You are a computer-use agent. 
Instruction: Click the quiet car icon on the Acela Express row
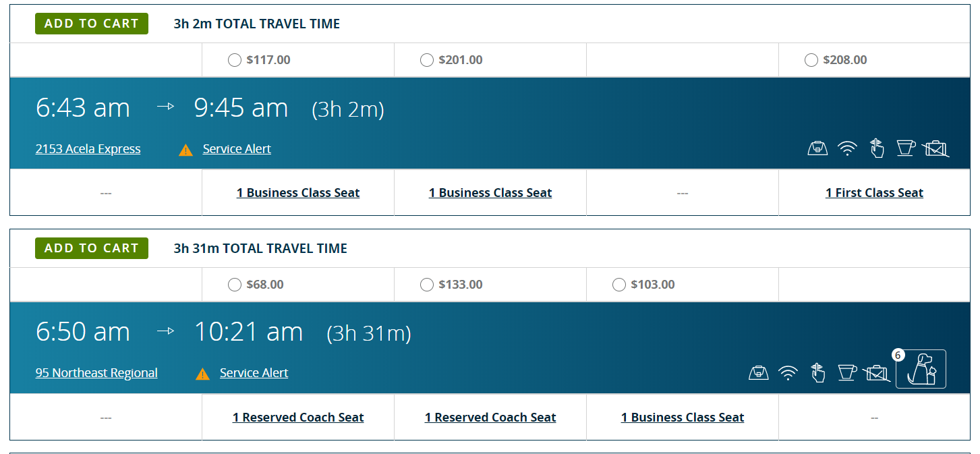877,148
